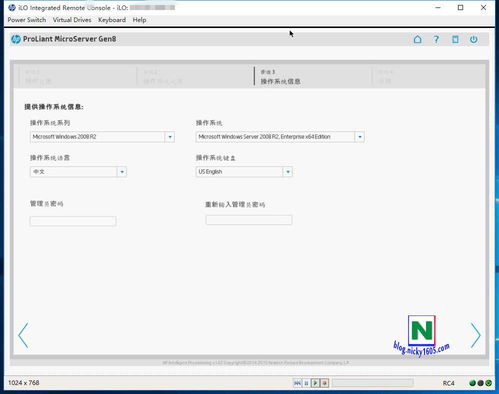Open the Power Switch menu
Image resolution: width=499 pixels, height=394 pixels.
tap(27, 20)
